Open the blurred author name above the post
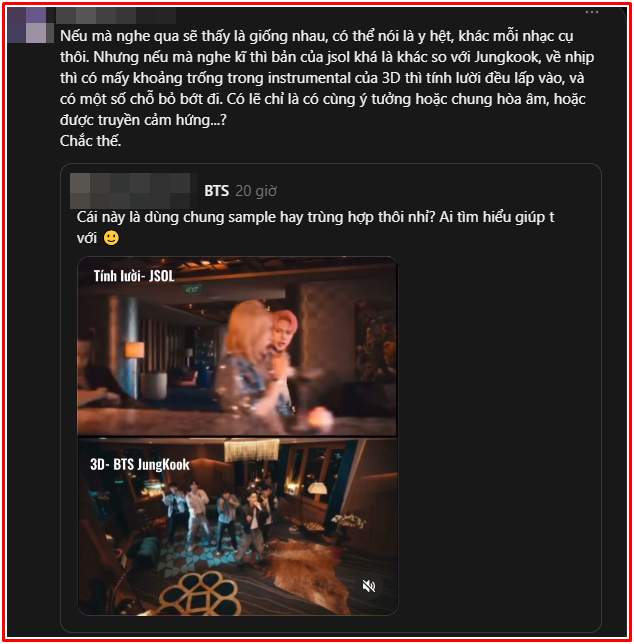Viewport: 634px width, 644px height. tap(116, 15)
